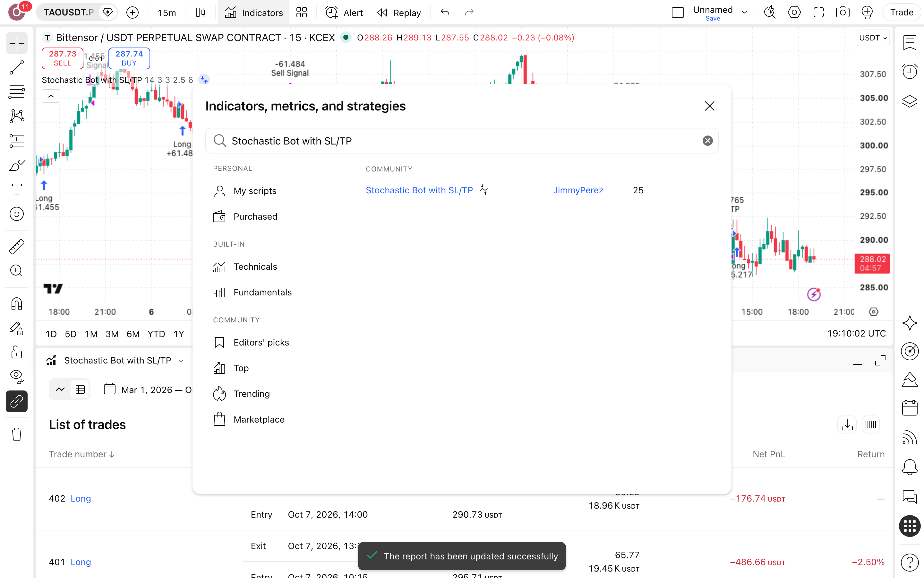Remove drawings with trash icon

point(17,434)
